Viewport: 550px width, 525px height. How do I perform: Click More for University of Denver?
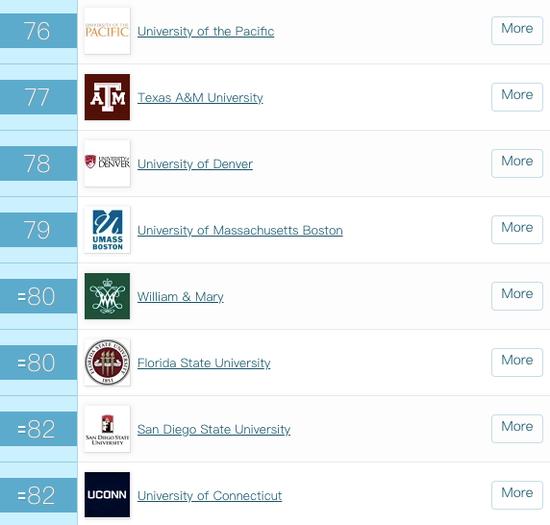517,163
